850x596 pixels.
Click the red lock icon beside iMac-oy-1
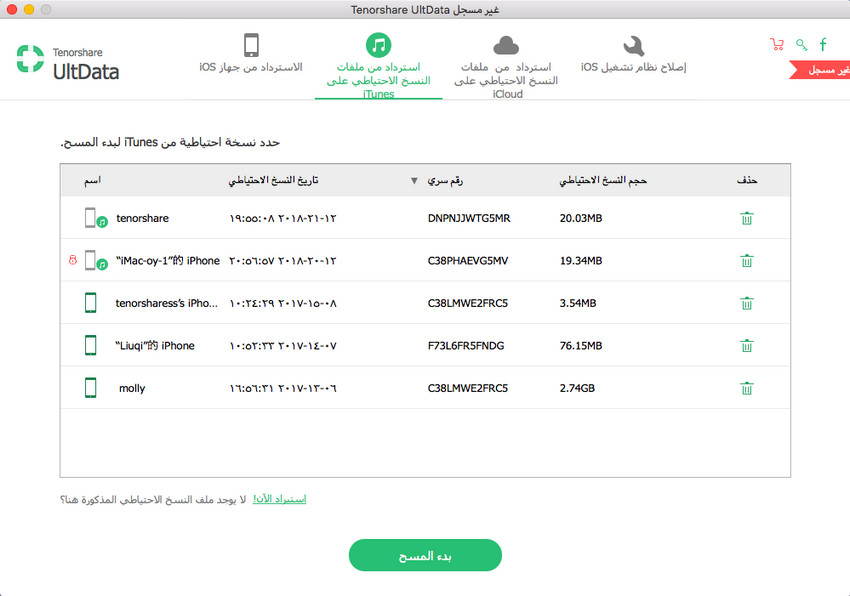(73, 260)
